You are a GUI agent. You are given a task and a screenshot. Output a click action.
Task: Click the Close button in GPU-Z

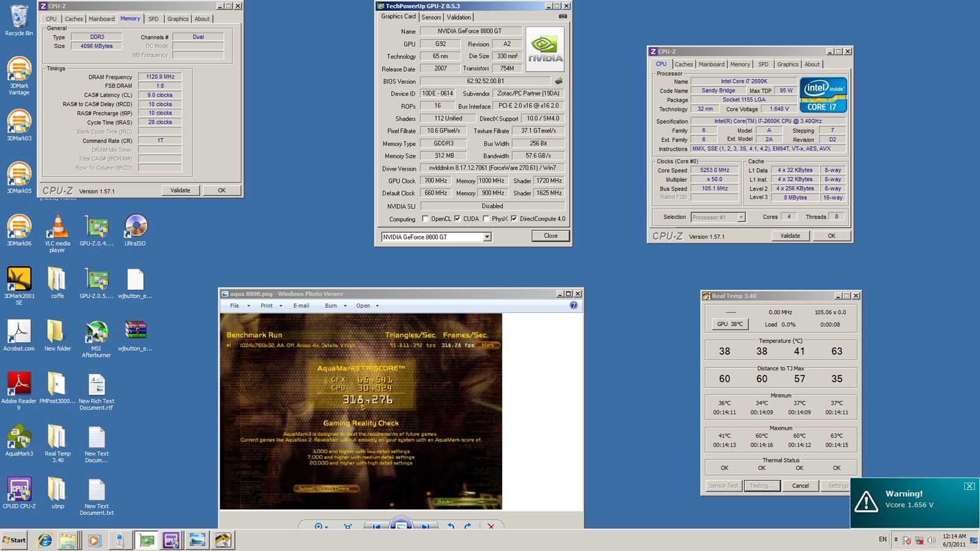coord(551,236)
